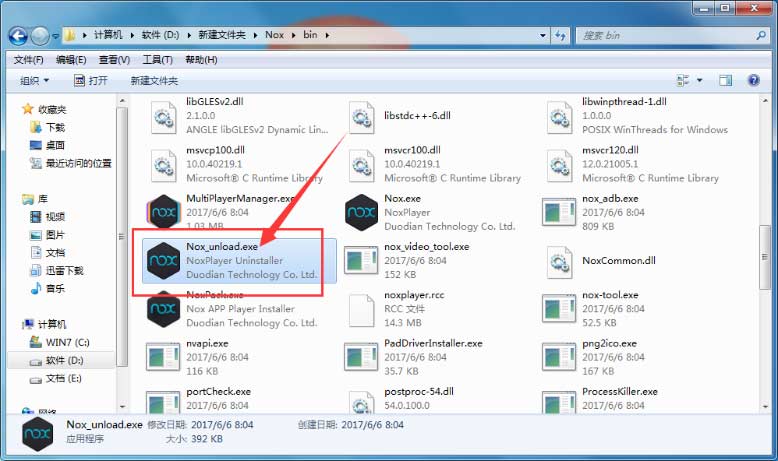Screen dimensions: 778x461
Task: Open the 文件(F) menu
Action: coord(28,60)
